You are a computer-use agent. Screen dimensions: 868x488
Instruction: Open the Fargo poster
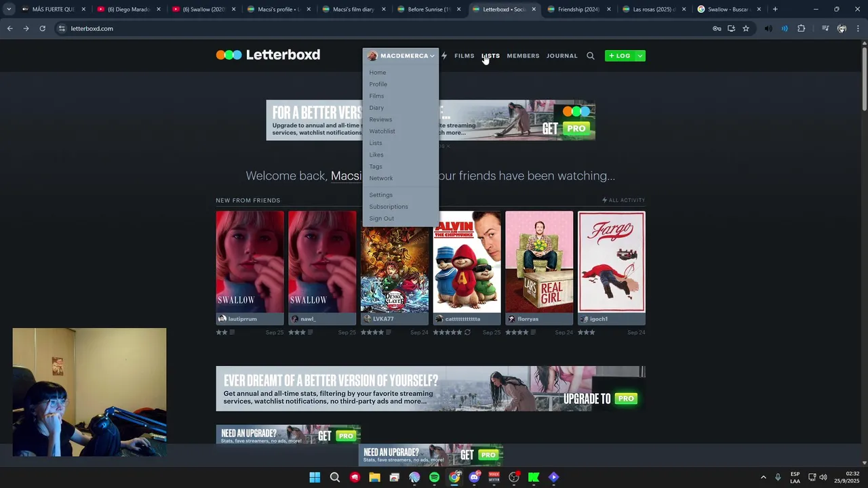point(612,262)
